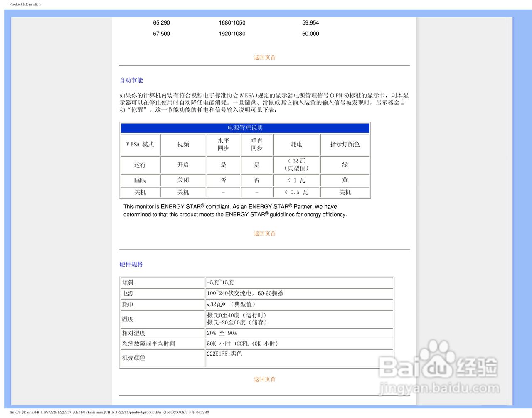Click the first 返回页首 link
The height and width of the screenshot is (418, 532).
pyautogui.click(x=264, y=57)
